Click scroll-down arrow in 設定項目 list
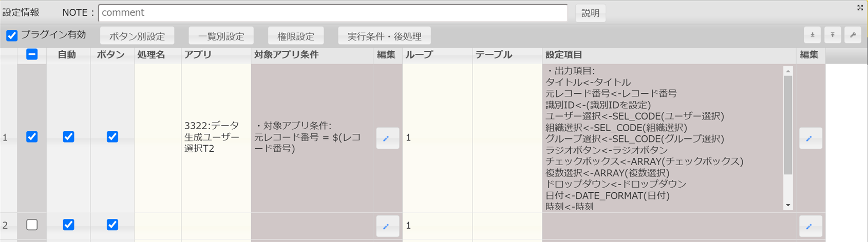The image size is (868, 242). 788,206
